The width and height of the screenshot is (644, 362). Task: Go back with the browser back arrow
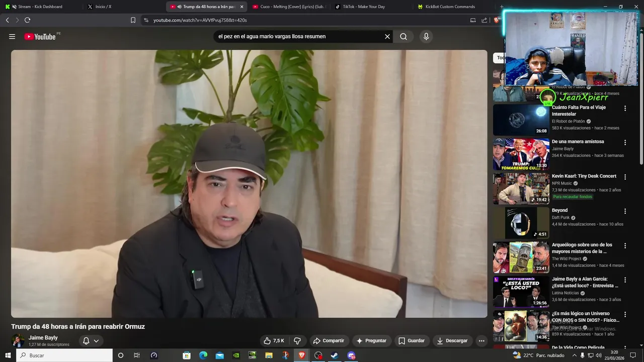(x=7, y=20)
